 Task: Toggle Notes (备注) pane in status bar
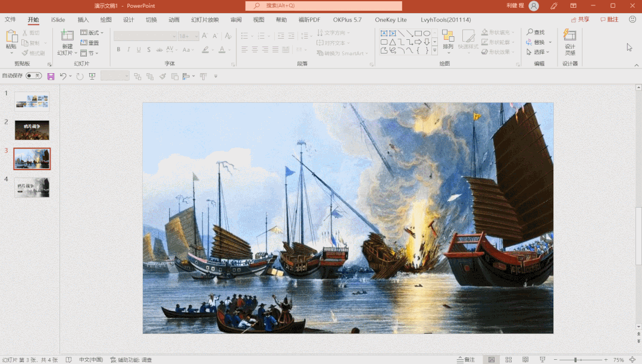[x=466, y=359]
